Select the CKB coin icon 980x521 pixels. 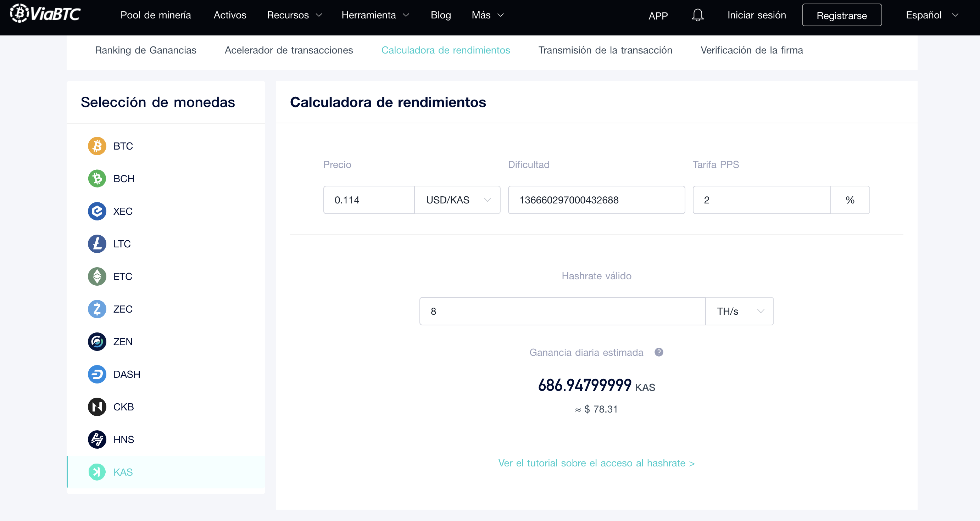click(97, 407)
